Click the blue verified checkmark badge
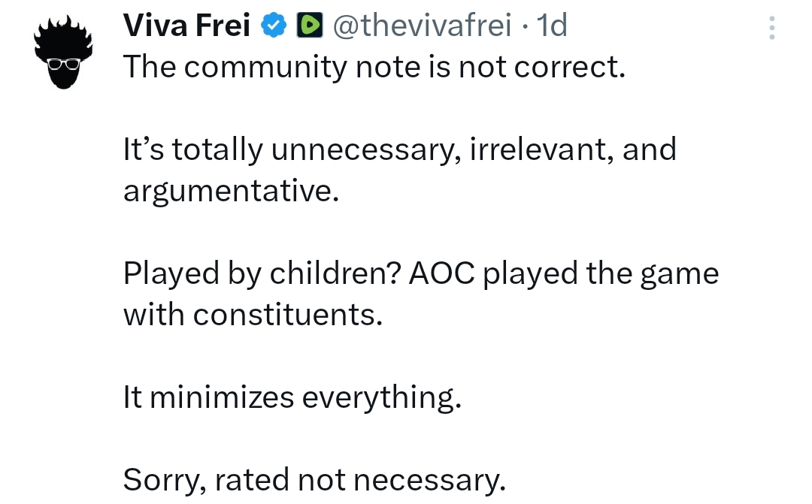The height and width of the screenshot is (504, 812). [274, 27]
